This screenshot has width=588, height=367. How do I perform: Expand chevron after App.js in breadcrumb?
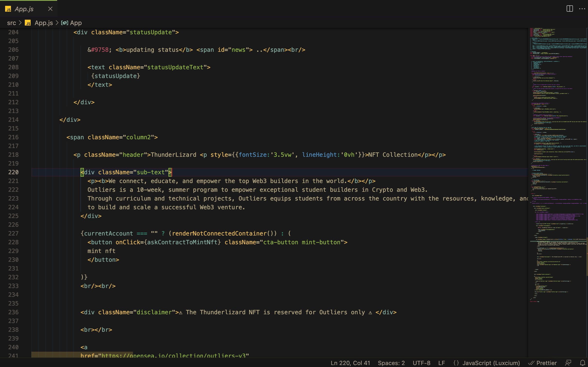57,23
